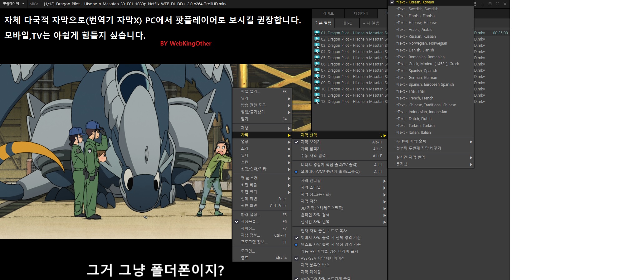
Task: Select Chinese, Traditional Chinese subtitle
Action: (431, 105)
